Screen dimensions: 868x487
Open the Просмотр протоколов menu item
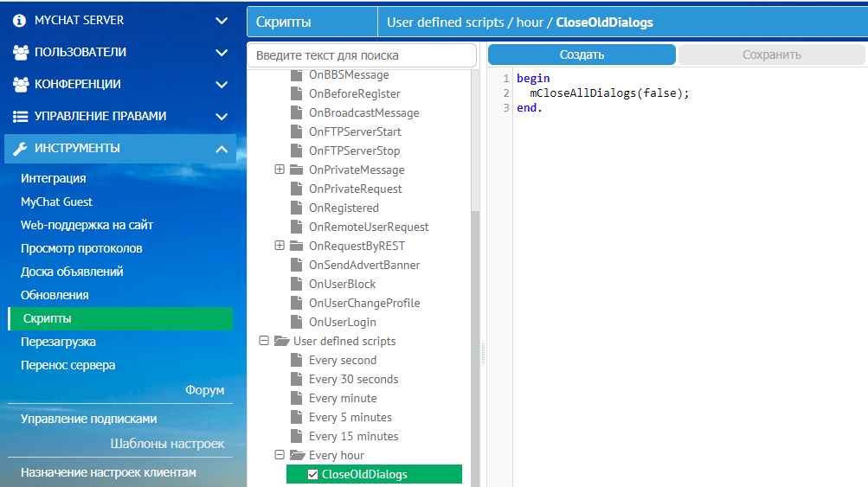[81, 248]
